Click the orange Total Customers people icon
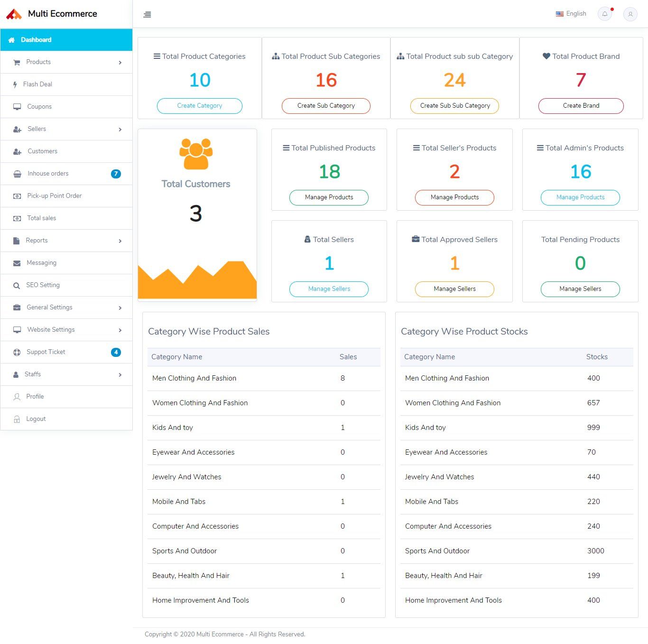This screenshot has width=648, height=644. tap(196, 154)
